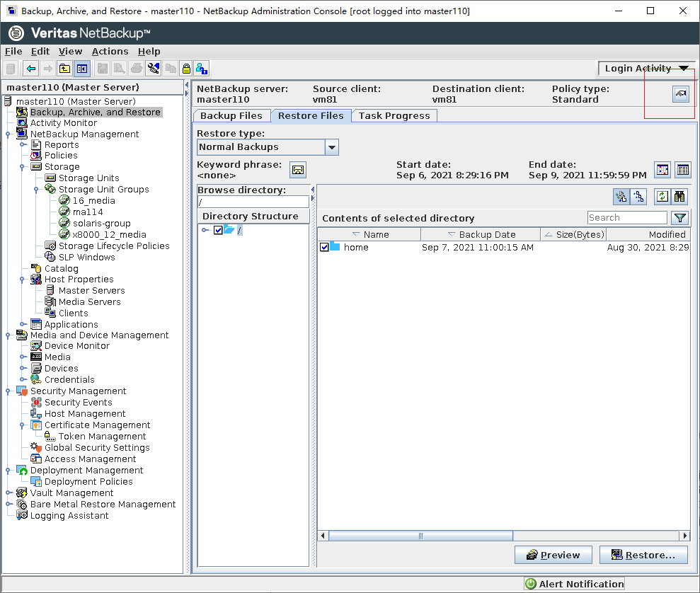Click the Preview button
This screenshot has height=593, width=700.
click(552, 555)
